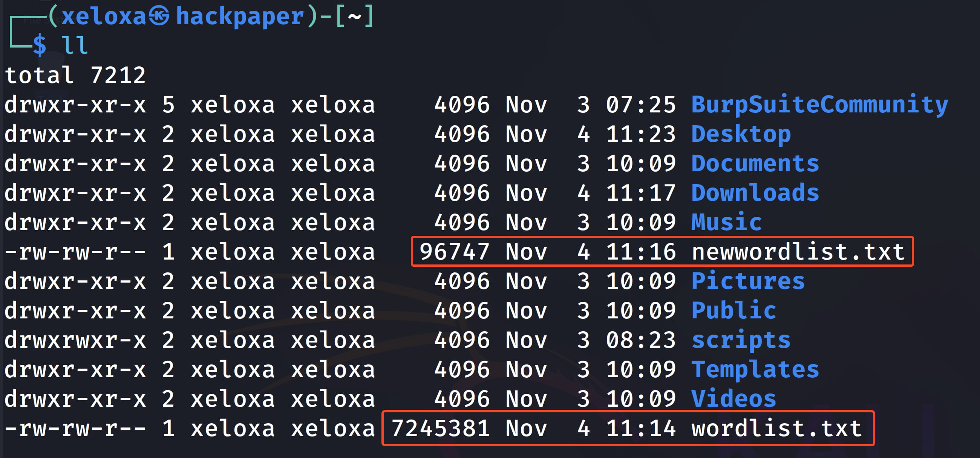Image resolution: width=980 pixels, height=458 pixels.
Task: Click the Pictures directory name
Action: pos(748,281)
